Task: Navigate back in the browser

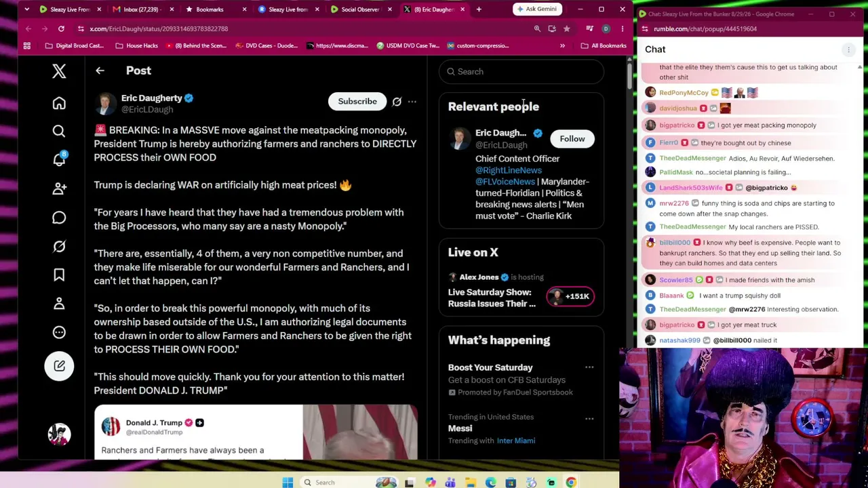Action: coord(28,29)
